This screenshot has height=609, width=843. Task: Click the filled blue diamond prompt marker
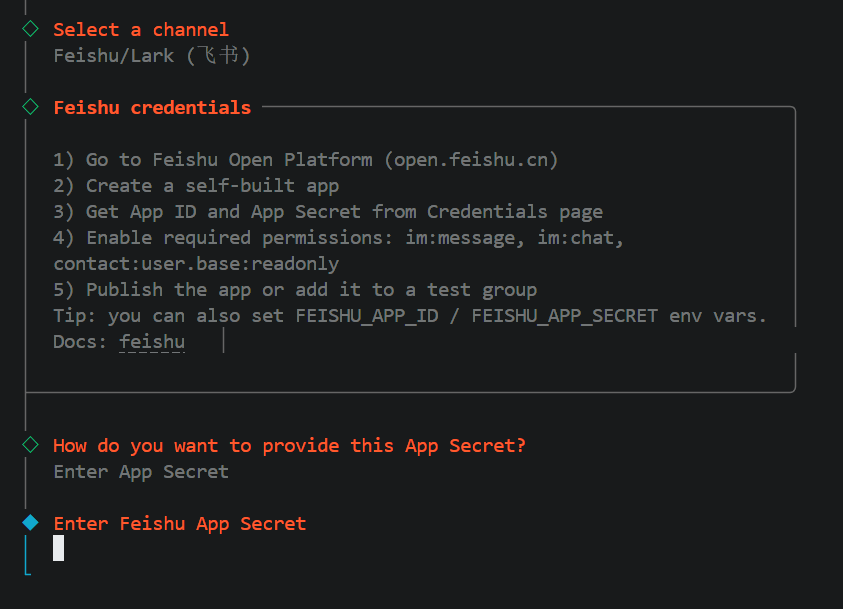click(31, 523)
